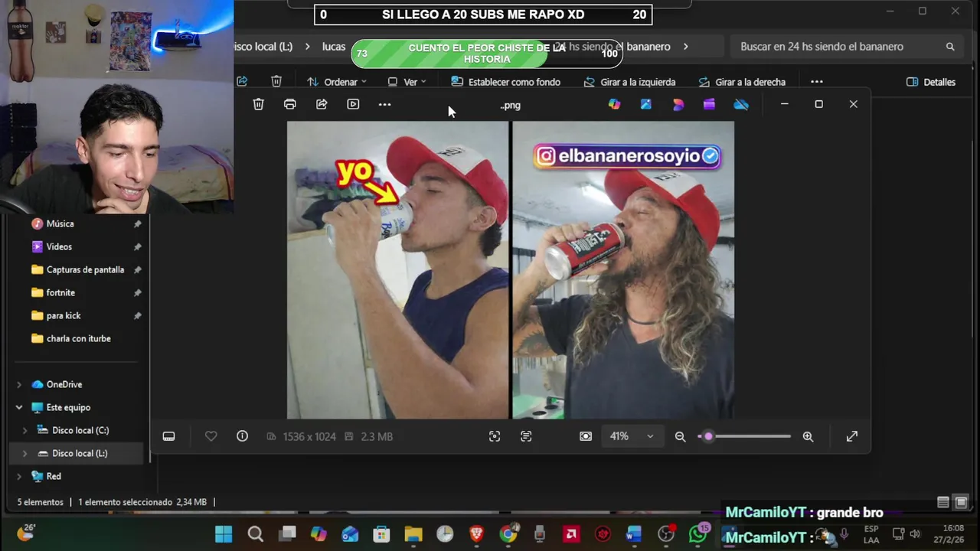Open the para kick folder
This screenshot has width=980, height=551.
coord(64,315)
